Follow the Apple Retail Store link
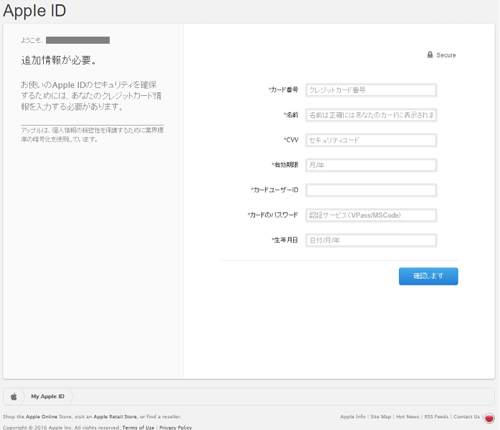Image resolution: width=500 pixels, height=430 pixels. tap(115, 417)
